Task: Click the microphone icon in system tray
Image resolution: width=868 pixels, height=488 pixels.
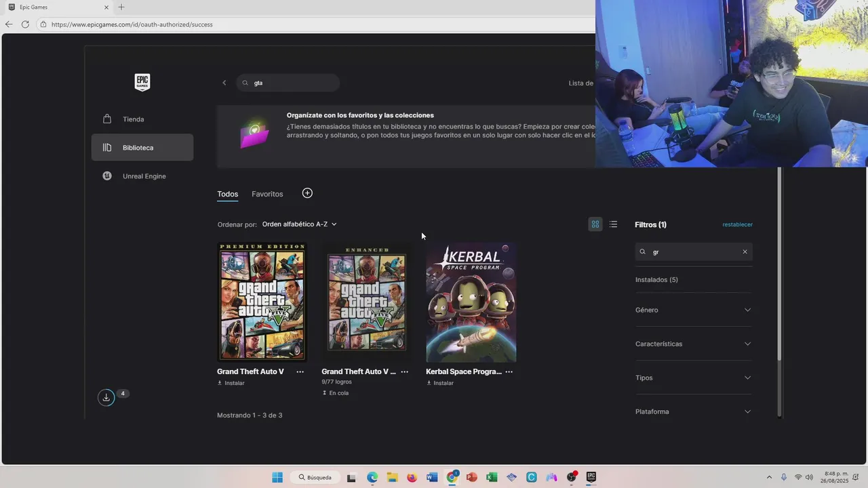Action: point(784,477)
